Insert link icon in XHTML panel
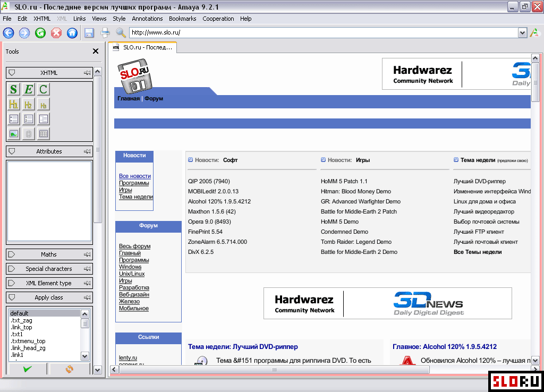 (x=29, y=133)
